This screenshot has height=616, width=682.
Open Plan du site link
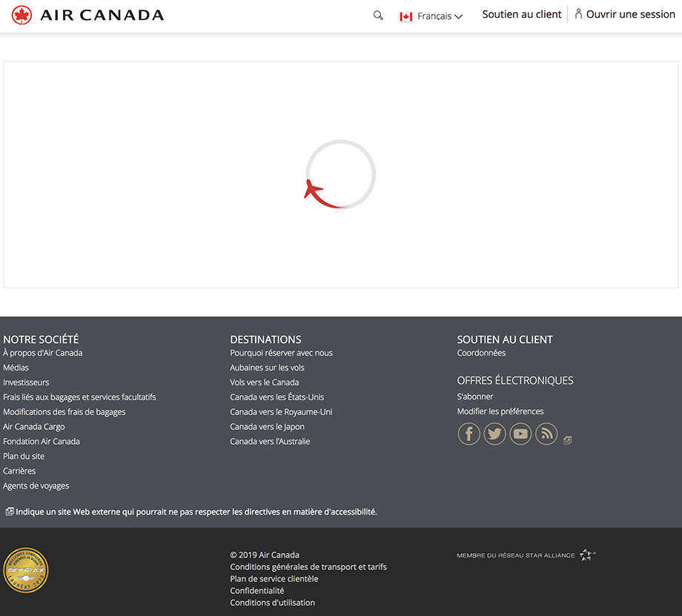pos(24,457)
